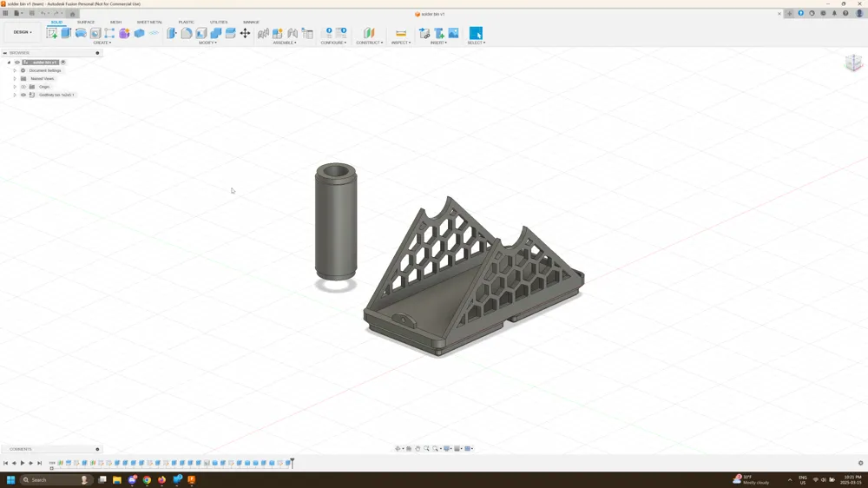This screenshot has width=868, height=488.
Task: Toggle visibility of Origin folder
Action: 23,87
